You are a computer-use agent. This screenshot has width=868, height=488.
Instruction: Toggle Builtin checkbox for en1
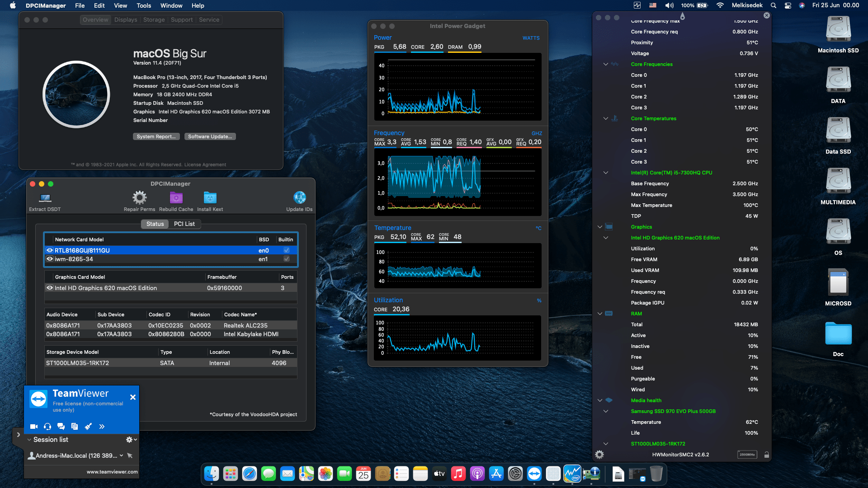click(286, 259)
